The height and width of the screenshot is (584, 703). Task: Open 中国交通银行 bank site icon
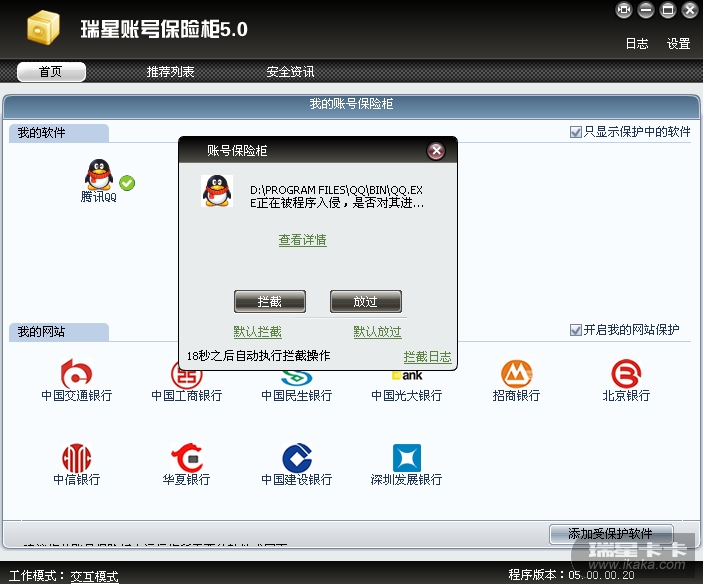pos(77,374)
